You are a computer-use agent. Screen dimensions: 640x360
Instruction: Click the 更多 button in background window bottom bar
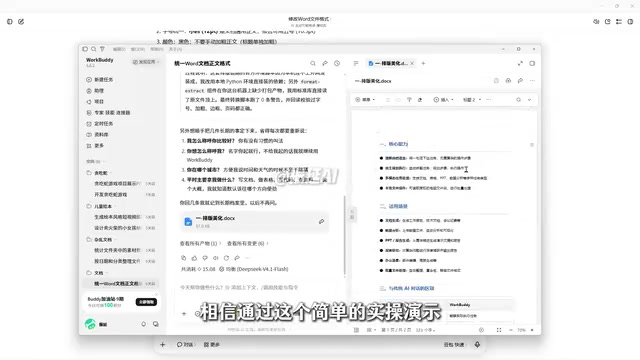coord(212,344)
